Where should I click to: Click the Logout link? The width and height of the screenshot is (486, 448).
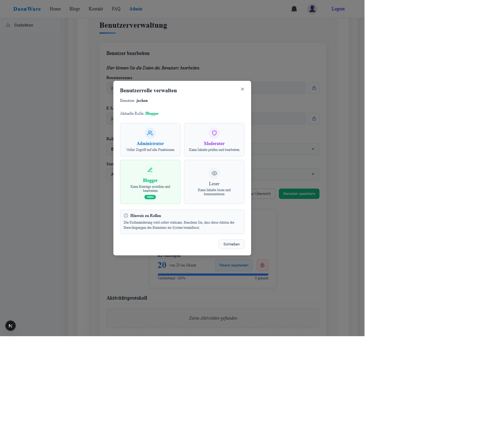[338, 9]
